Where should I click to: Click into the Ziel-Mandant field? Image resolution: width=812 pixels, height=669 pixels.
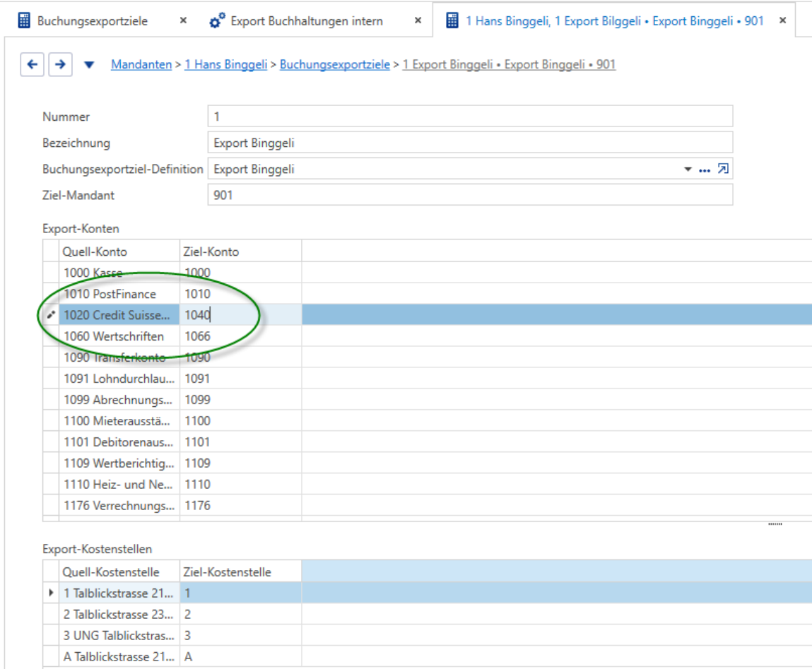coord(470,195)
